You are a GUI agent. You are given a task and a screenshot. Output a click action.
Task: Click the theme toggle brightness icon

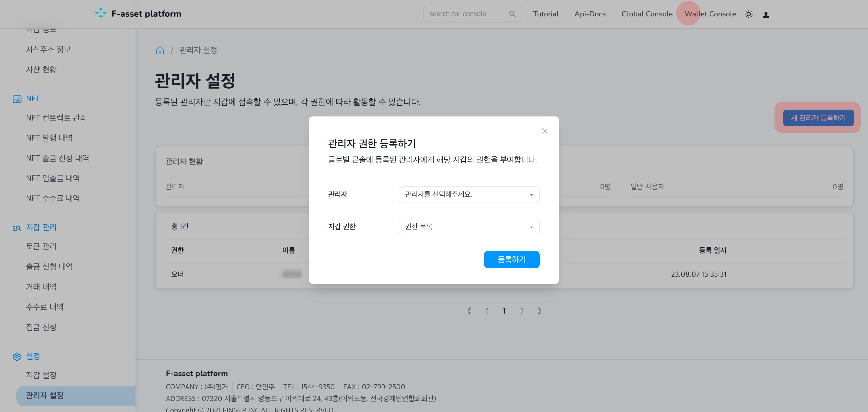tap(748, 14)
